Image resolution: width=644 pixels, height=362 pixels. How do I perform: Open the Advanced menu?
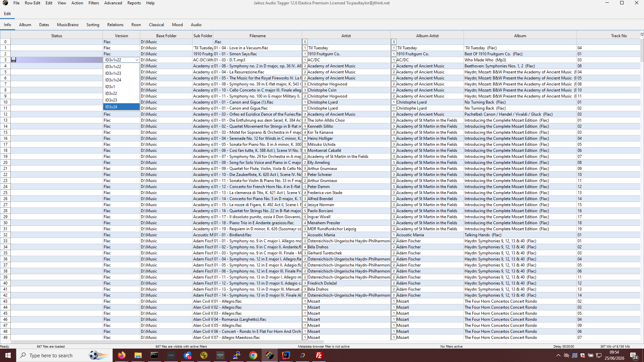click(113, 3)
